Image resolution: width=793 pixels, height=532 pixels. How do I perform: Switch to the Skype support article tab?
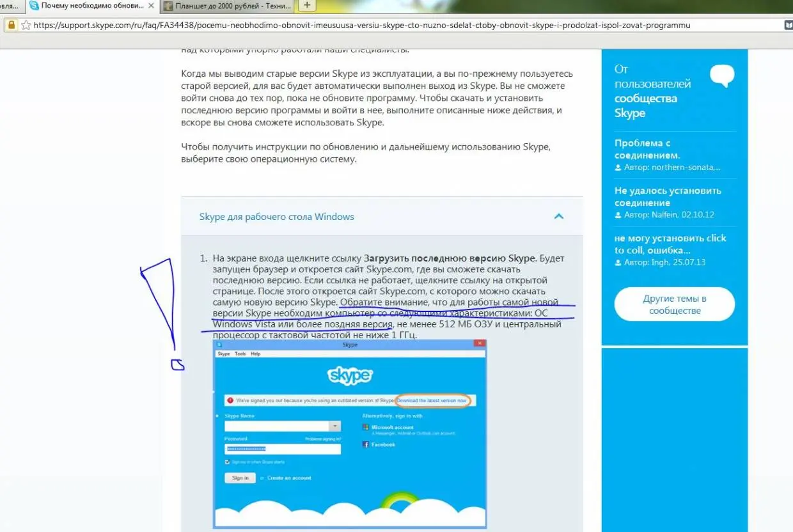(92, 6)
